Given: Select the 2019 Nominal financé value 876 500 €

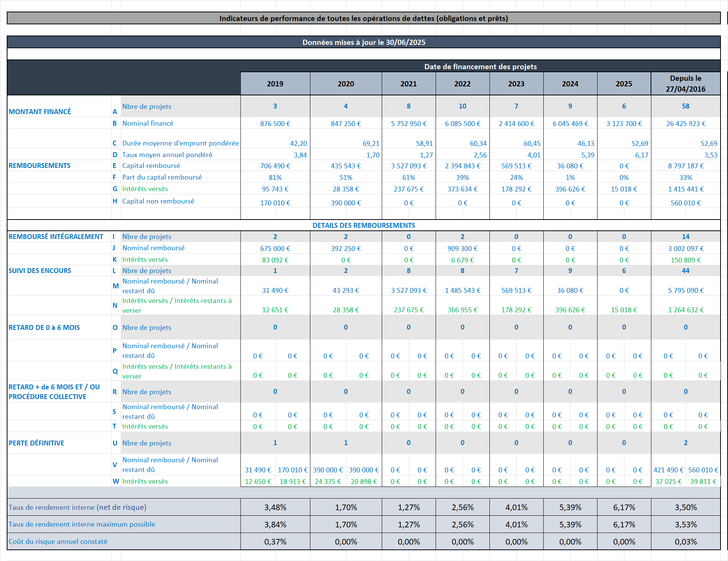Looking at the screenshot, I should click(x=275, y=123).
